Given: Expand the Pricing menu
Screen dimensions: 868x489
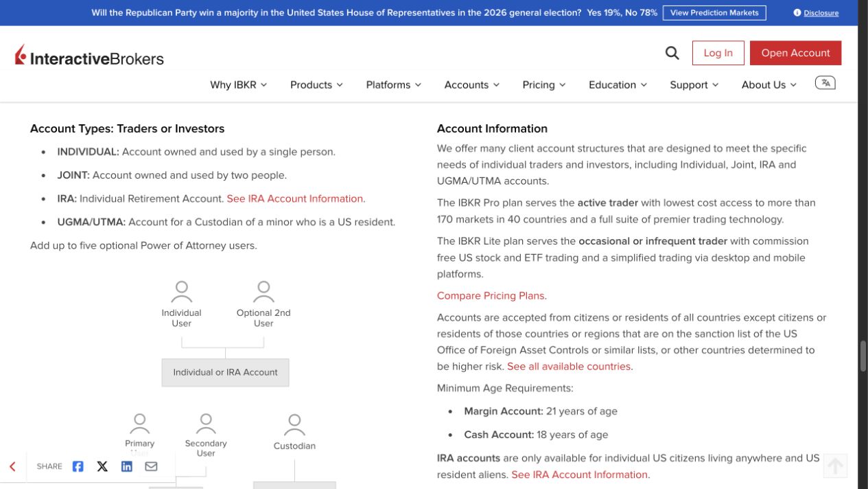Looking at the screenshot, I should 543,84.
